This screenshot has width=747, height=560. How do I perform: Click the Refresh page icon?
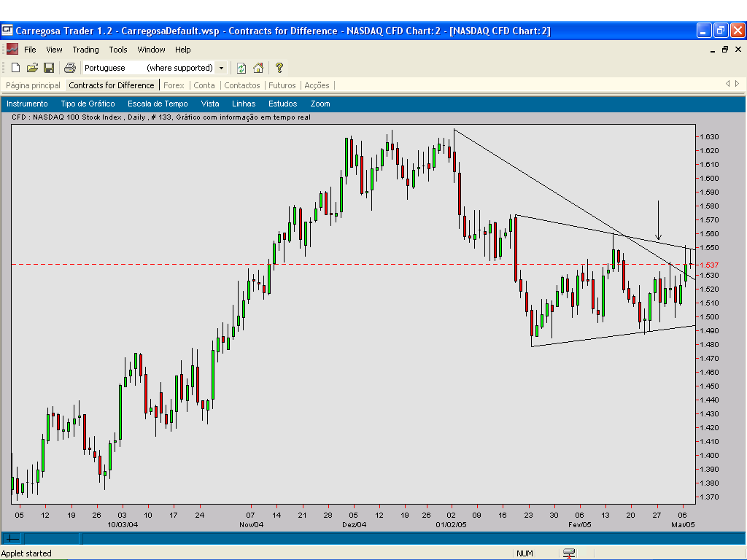pos(241,68)
